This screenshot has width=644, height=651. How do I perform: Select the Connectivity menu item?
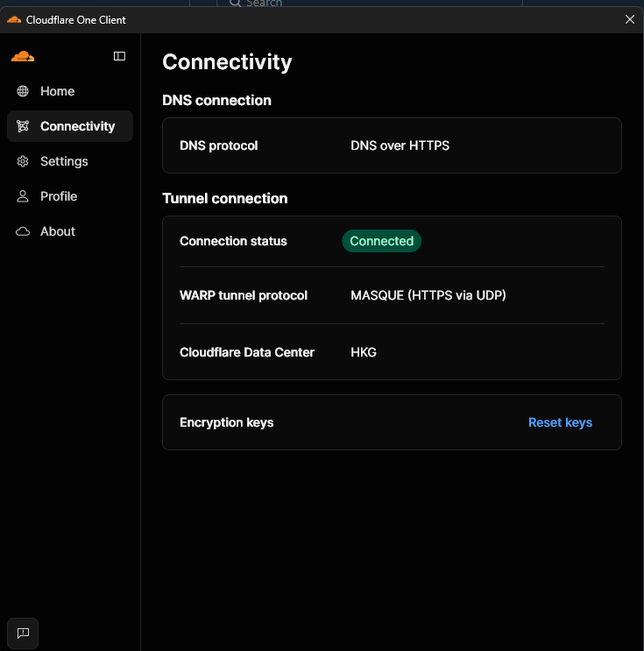(x=70, y=126)
